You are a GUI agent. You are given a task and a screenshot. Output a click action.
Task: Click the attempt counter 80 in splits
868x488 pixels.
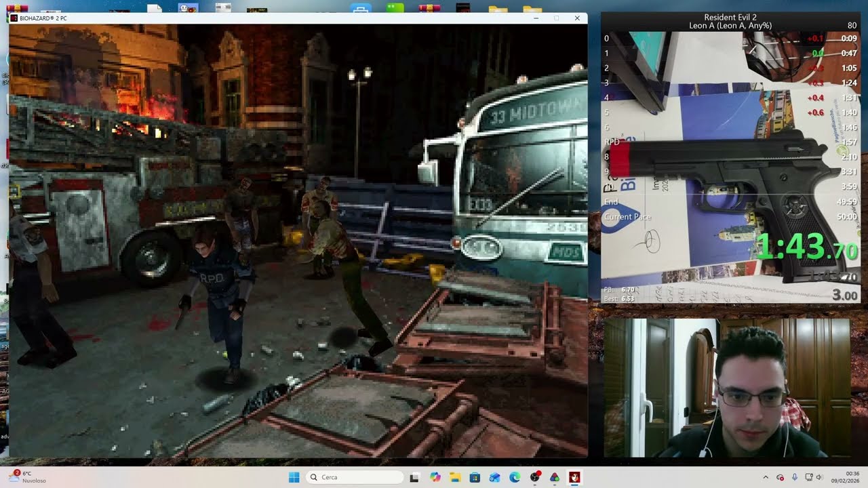click(852, 26)
